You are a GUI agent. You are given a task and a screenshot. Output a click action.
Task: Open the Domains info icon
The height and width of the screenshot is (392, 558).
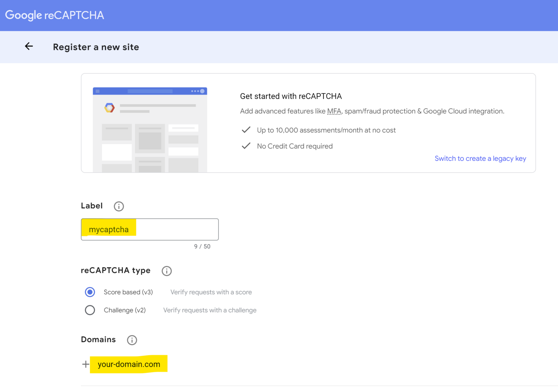[132, 340]
